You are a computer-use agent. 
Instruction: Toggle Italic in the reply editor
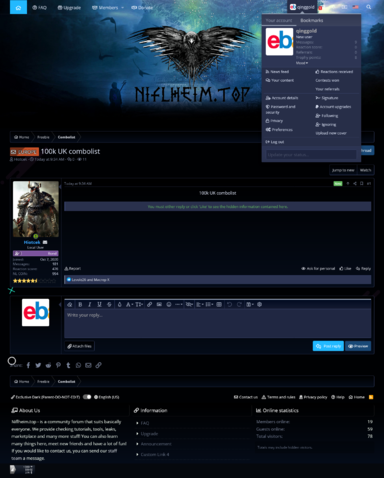[90, 304]
